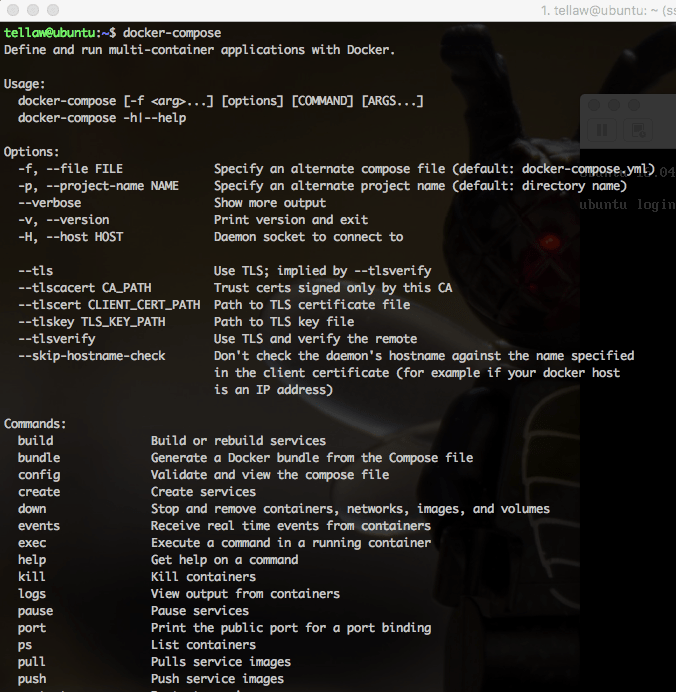Viewport: 676px width, 692px height.
Task: Click the 'config' command name
Action: pos(39,475)
